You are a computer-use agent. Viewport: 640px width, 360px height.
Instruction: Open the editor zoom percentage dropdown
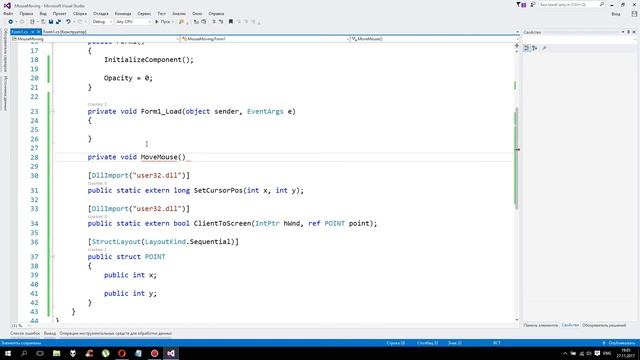click(20, 326)
